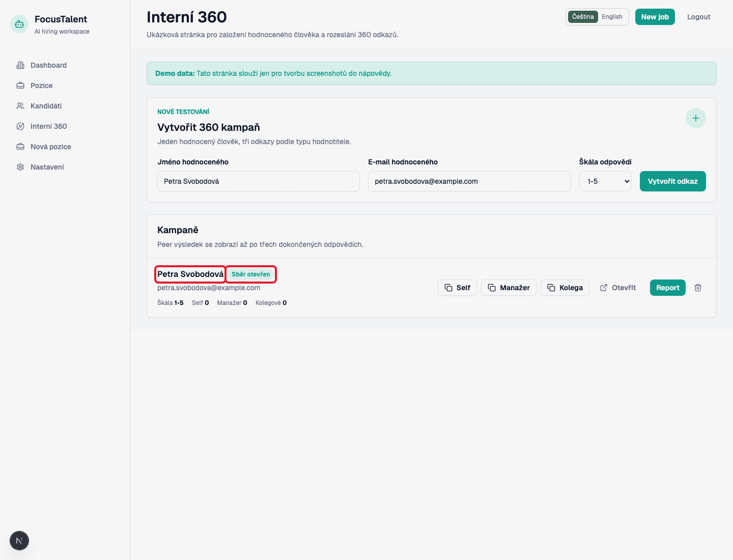Switch language to Čeština
This screenshot has width=733, height=560.
tap(583, 17)
